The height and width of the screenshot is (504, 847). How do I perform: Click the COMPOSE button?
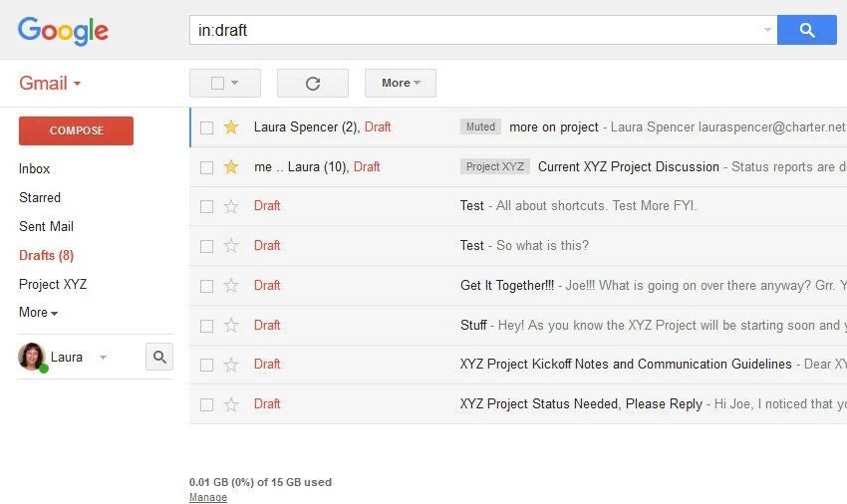[76, 130]
